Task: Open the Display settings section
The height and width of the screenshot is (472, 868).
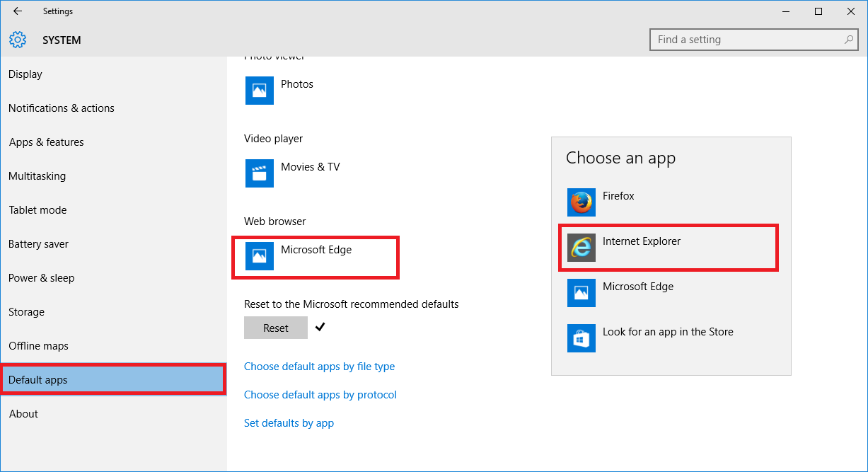Action: pos(25,74)
